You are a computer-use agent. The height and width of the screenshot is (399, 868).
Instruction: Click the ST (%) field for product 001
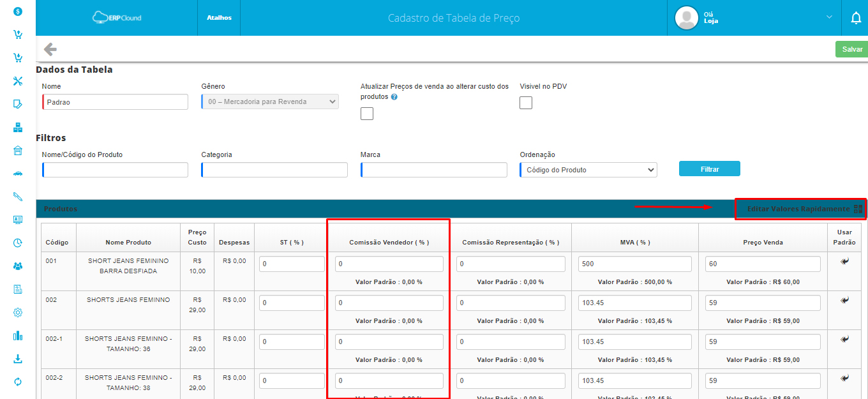click(292, 264)
